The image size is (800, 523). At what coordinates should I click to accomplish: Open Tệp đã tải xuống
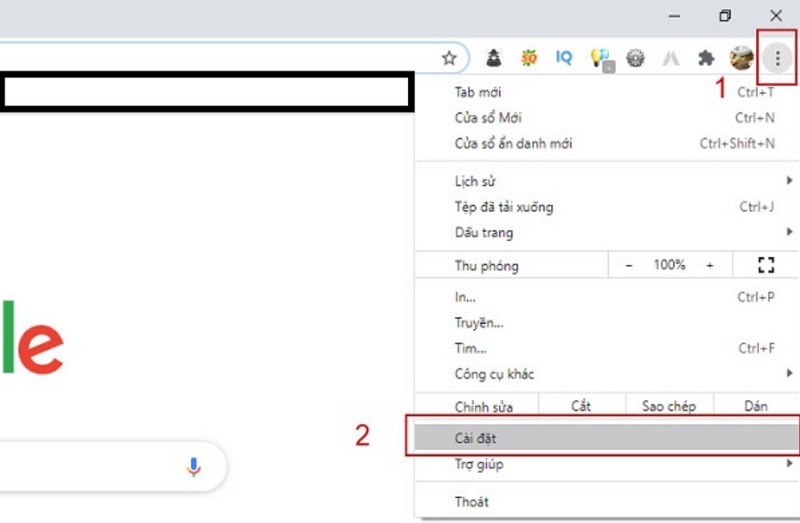click(x=607, y=207)
